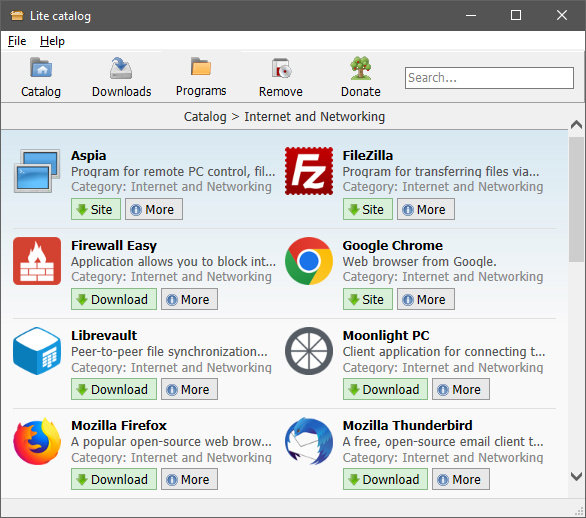
Task: Click the Donate tree icon
Action: (x=361, y=68)
